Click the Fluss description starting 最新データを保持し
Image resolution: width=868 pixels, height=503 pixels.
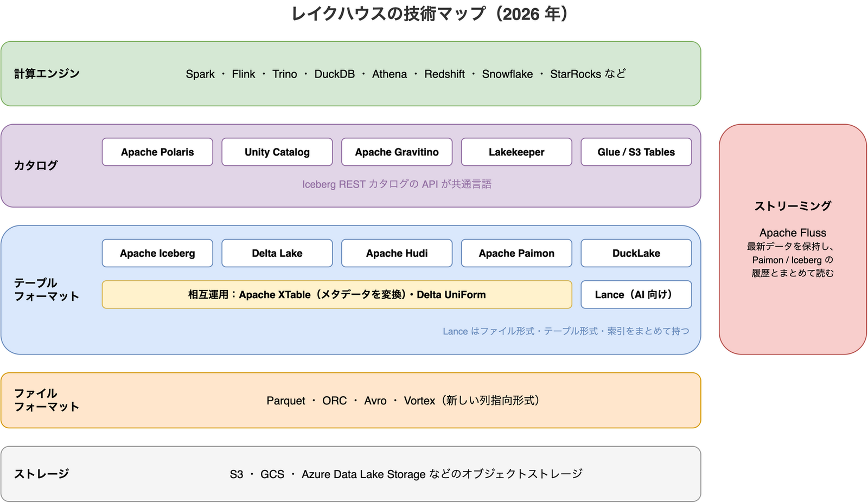pyautogui.click(x=793, y=260)
